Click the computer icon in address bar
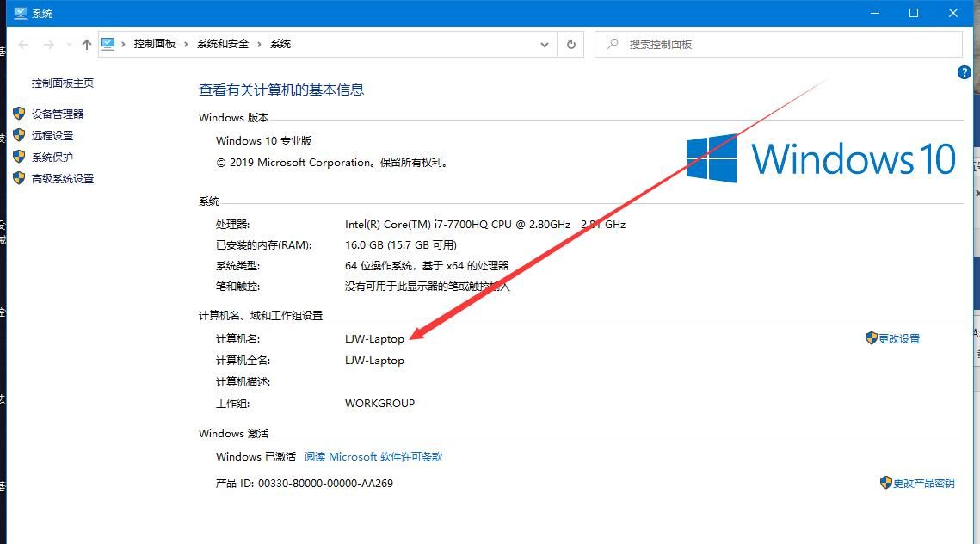 (108, 44)
